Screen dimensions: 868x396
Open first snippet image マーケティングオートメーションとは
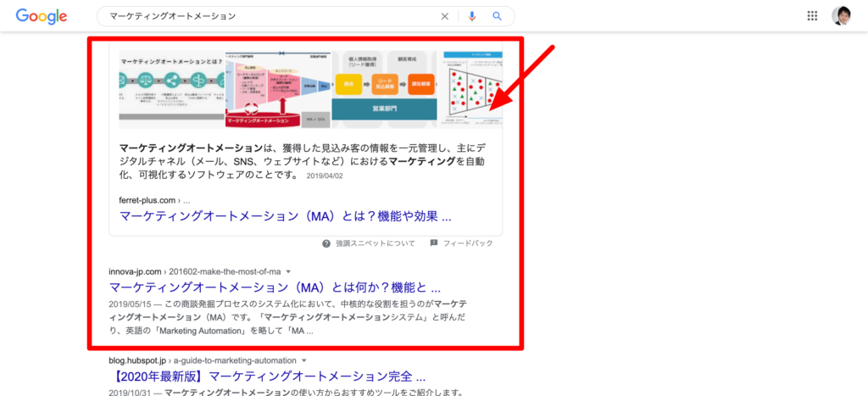tap(172, 89)
